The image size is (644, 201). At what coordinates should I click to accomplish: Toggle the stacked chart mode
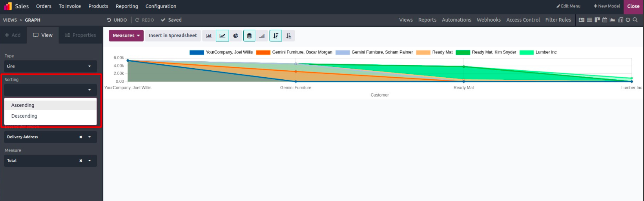[249, 36]
